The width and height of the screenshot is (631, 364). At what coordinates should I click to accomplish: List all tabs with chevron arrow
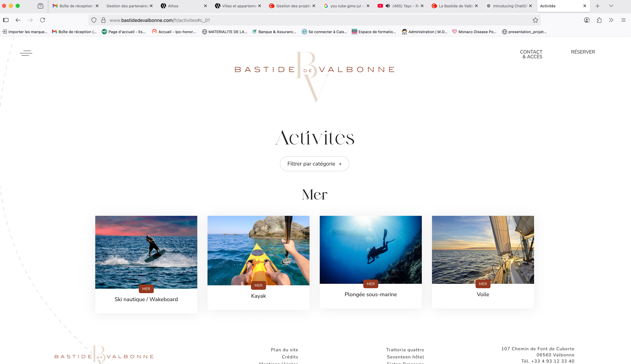pos(611,6)
